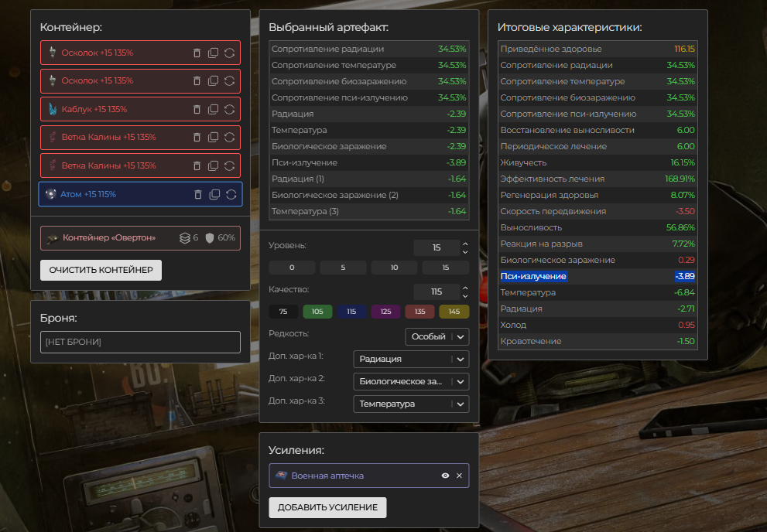
Task: Duplicate the Атом +15 115% artifact
Action: 214,194
